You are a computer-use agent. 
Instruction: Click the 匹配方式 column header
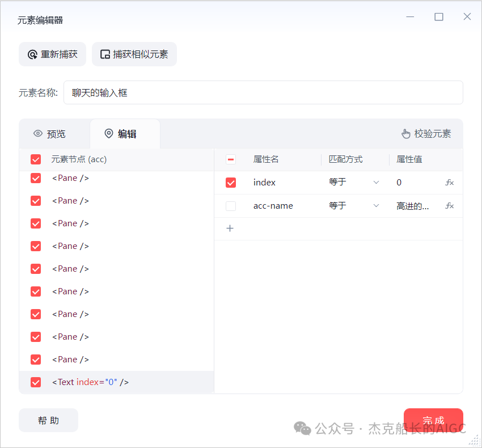345,159
